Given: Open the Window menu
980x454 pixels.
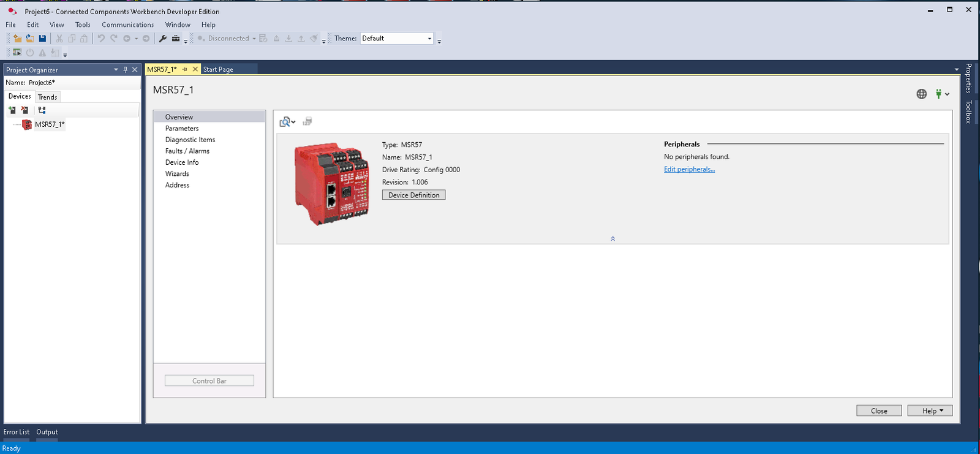Looking at the screenshot, I should [x=178, y=25].
